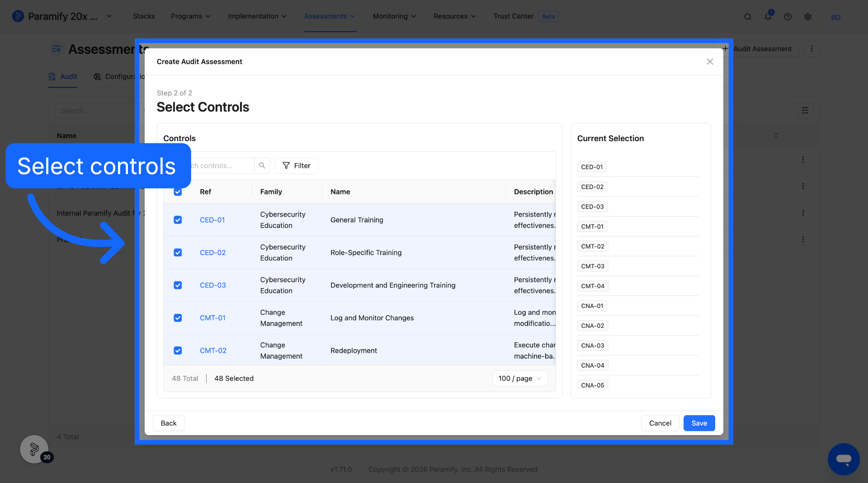The image size is (868, 483).
Task: Open the BD user avatar menu
Action: tap(835, 17)
